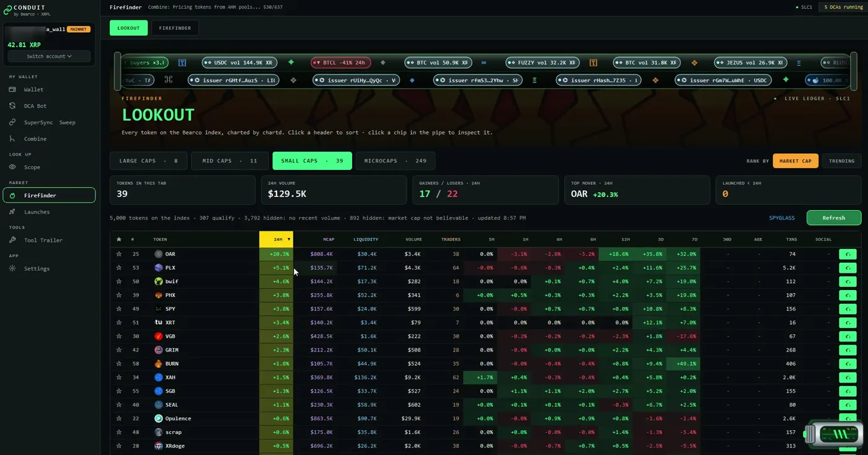Image resolution: width=868 pixels, height=455 pixels.
Task: Open the SuperSync Sweep link icon
Action: click(12, 122)
